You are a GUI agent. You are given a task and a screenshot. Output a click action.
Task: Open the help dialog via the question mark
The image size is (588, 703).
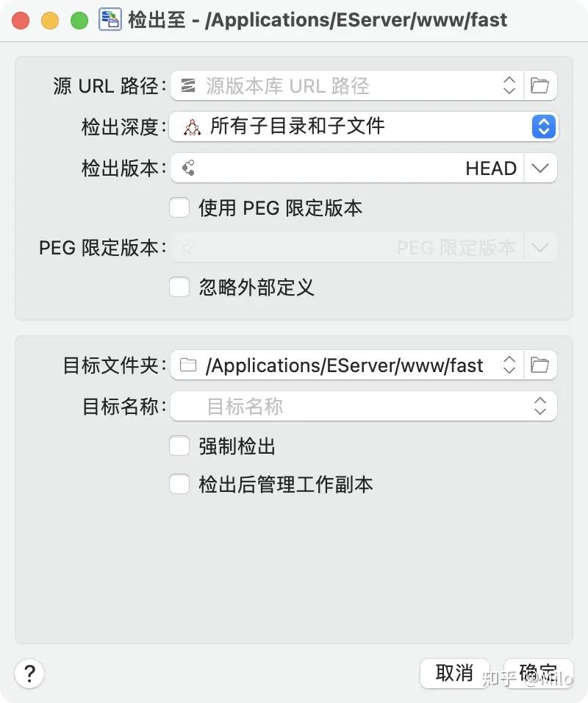(29, 673)
